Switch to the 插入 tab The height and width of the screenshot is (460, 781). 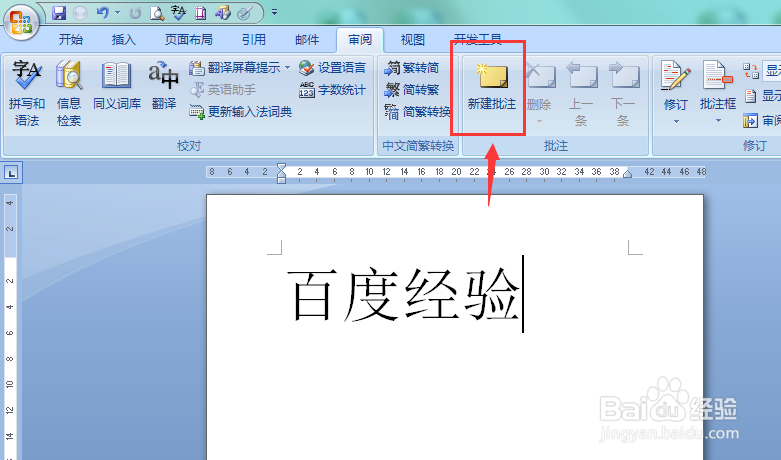(124, 39)
